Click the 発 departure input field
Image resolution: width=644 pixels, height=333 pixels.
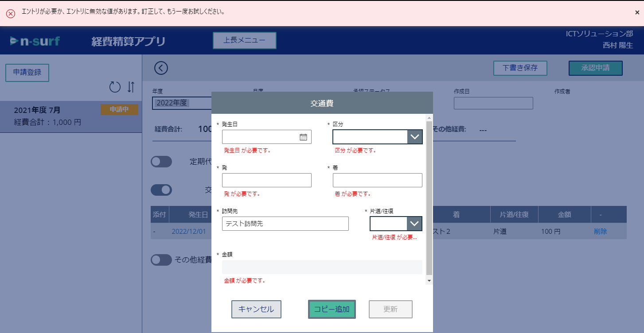coord(267,180)
